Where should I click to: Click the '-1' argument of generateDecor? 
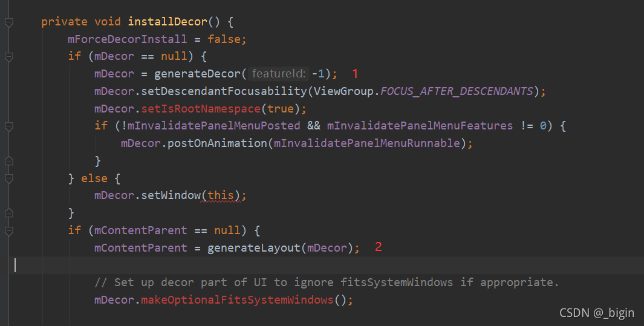point(318,74)
